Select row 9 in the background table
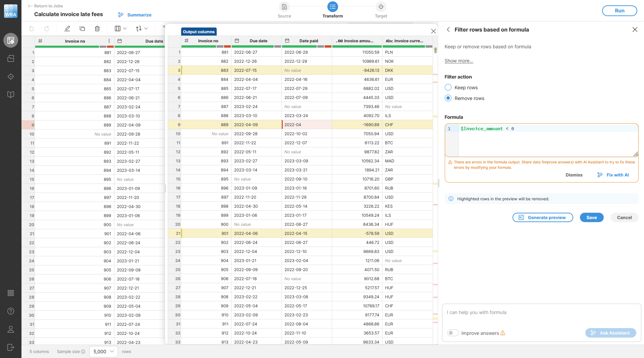This screenshot has height=358, width=644. point(29,125)
